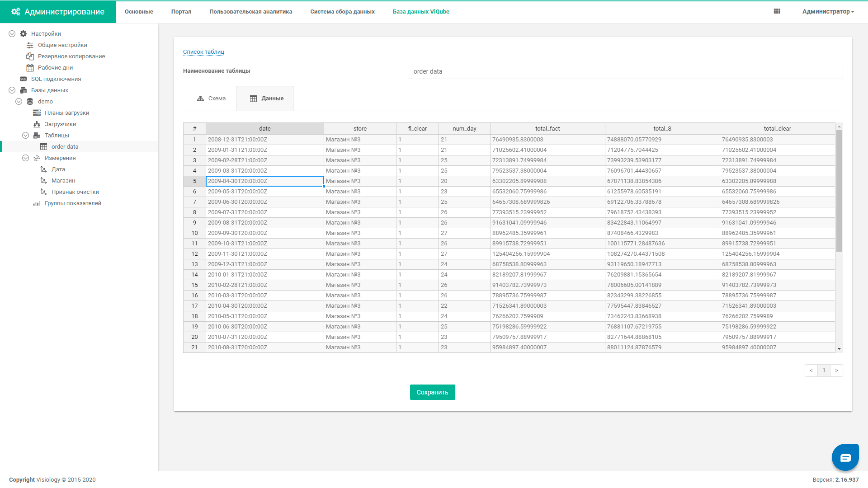Click the Признак очистки dimension icon
This screenshot has height=488, width=868.
(44, 192)
